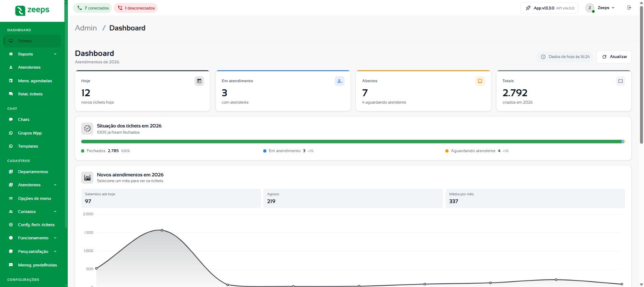Screen dimensions: 644x287
Task: Click the App v13.3.0 version badge
Action: pyautogui.click(x=550, y=8)
